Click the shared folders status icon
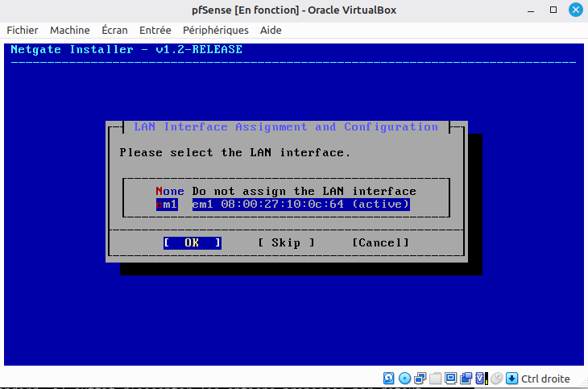The height and width of the screenshot is (389, 588). 436,378
